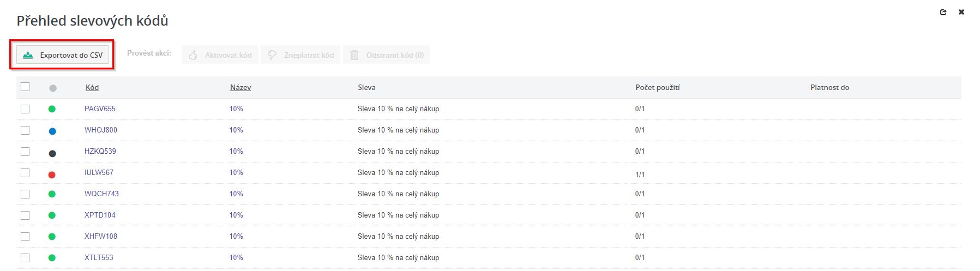Image resolution: width=980 pixels, height=271 pixels.
Task: Click the open in new window icon
Action: 943,12
